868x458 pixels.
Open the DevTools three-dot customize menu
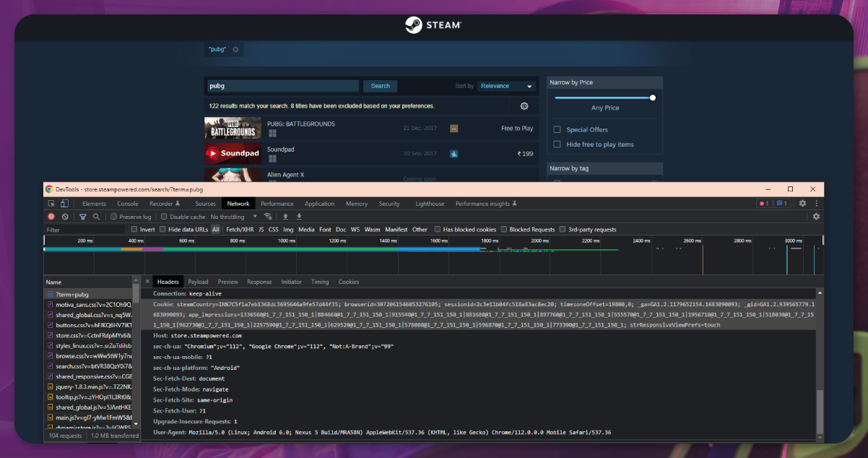tap(817, 204)
